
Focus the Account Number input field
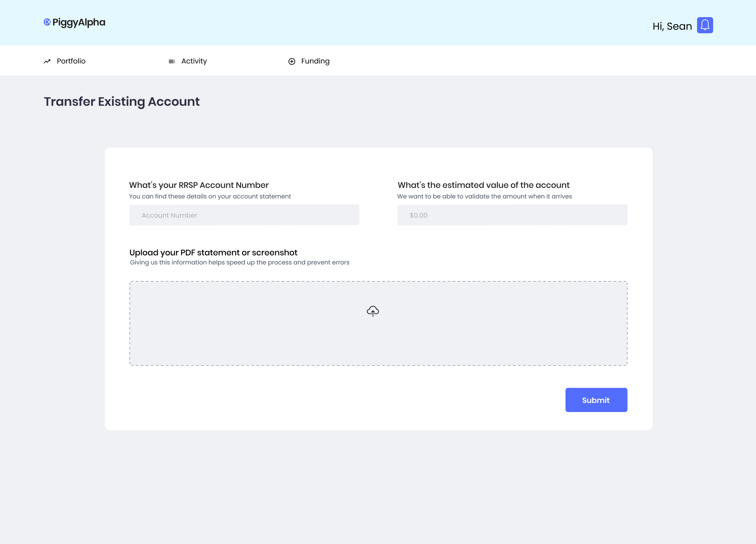pyautogui.click(x=244, y=215)
